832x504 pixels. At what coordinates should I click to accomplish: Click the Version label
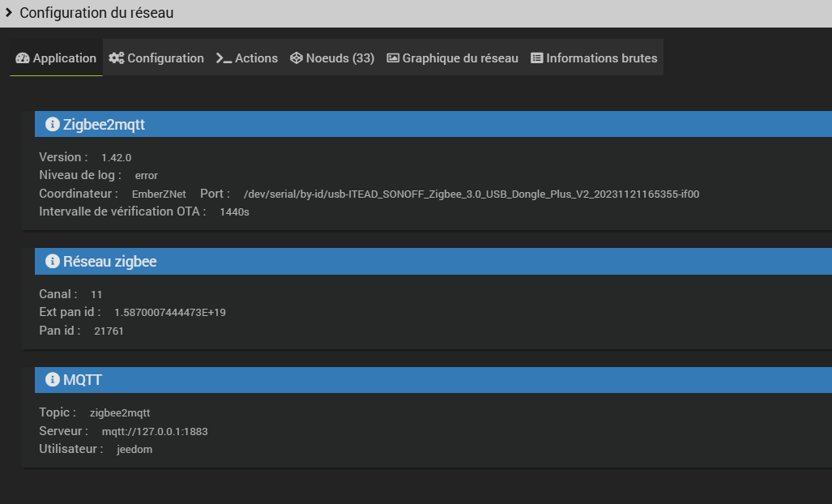coord(63,157)
